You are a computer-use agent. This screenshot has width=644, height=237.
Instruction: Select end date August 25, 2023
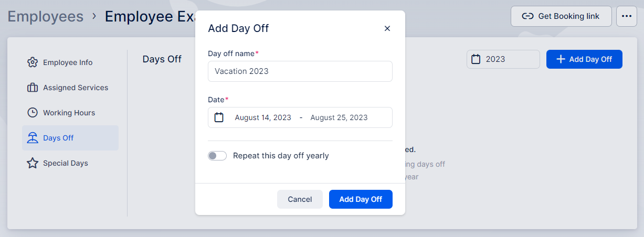[339, 117]
